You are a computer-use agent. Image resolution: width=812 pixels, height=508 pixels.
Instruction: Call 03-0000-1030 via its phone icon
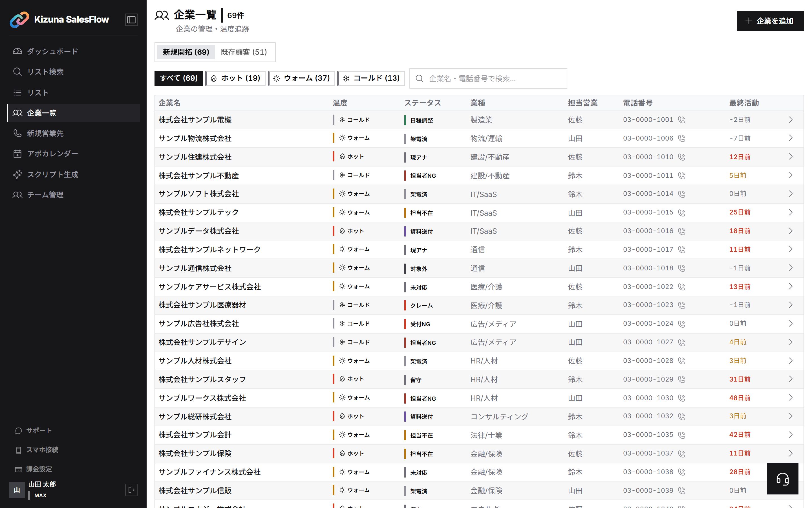681,398
